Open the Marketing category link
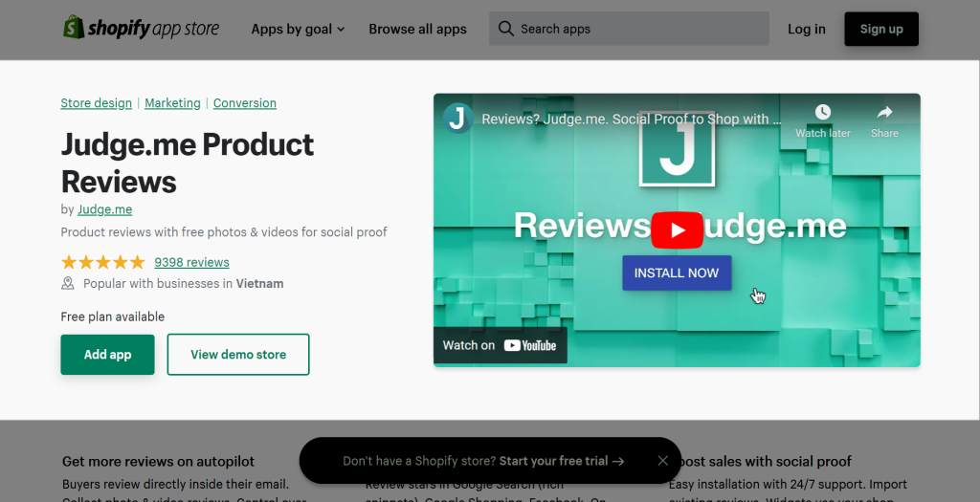This screenshot has width=980, height=502. pos(172,103)
